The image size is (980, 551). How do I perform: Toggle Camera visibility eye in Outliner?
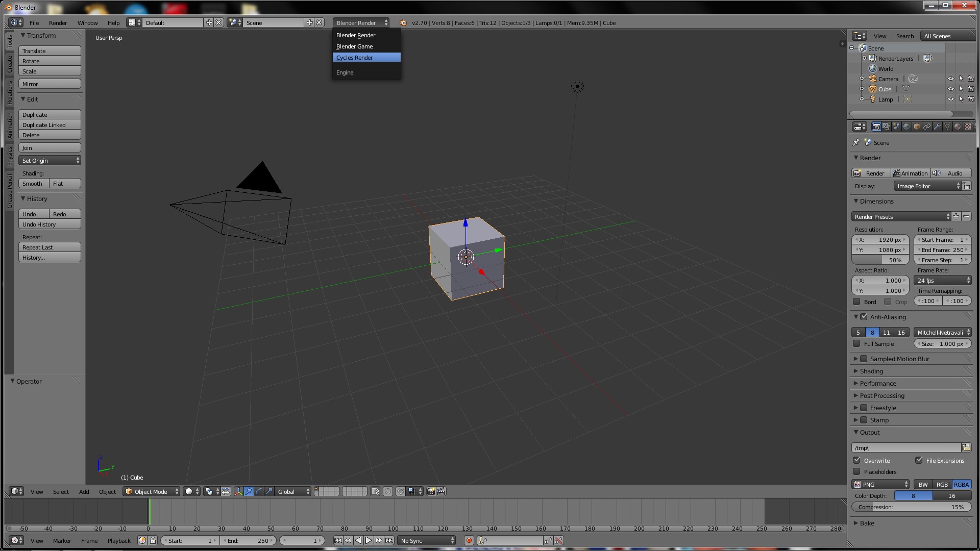(951, 79)
